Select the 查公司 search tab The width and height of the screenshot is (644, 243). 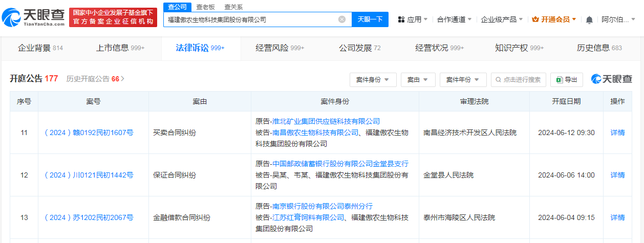[x=178, y=7]
